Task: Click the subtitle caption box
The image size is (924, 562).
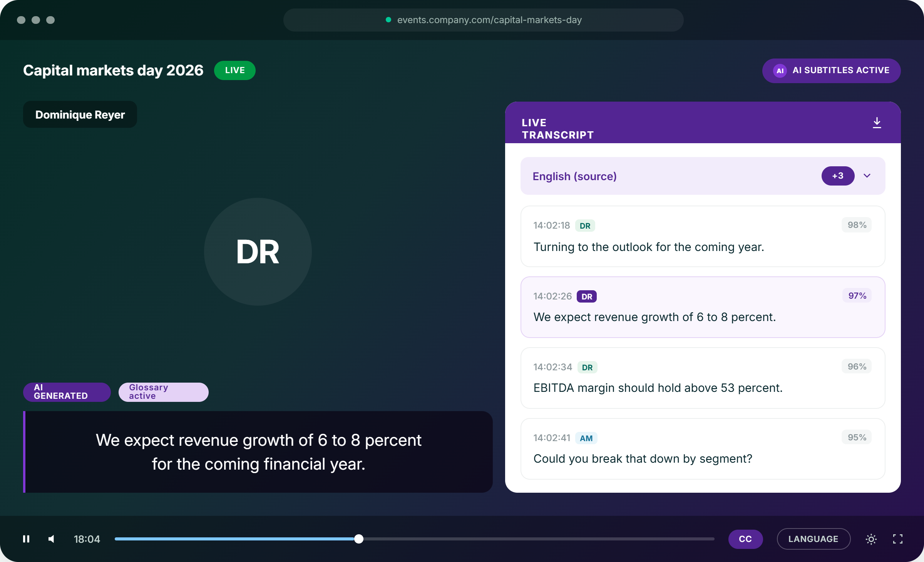Action: pos(258,452)
